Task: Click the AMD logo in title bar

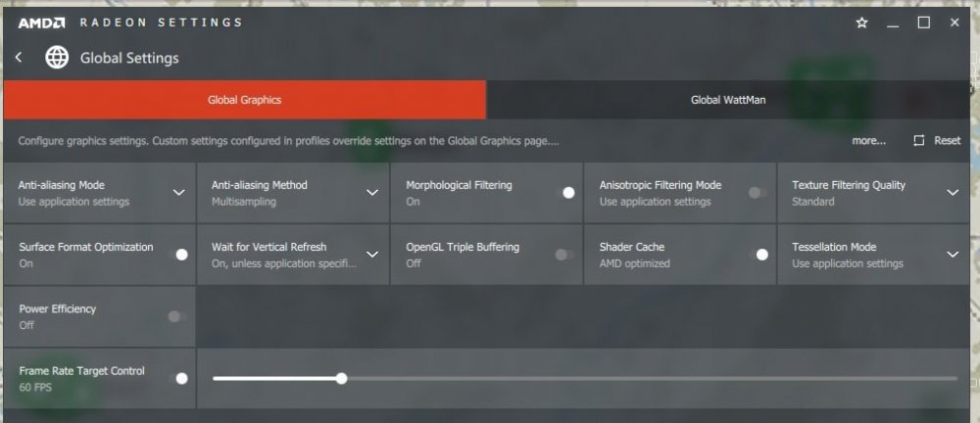Action: tap(41, 23)
